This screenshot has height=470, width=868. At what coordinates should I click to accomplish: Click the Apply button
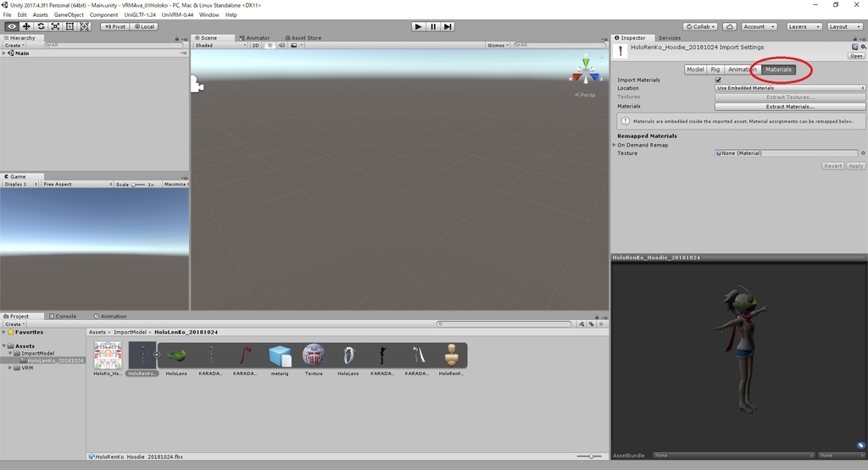pyautogui.click(x=855, y=166)
